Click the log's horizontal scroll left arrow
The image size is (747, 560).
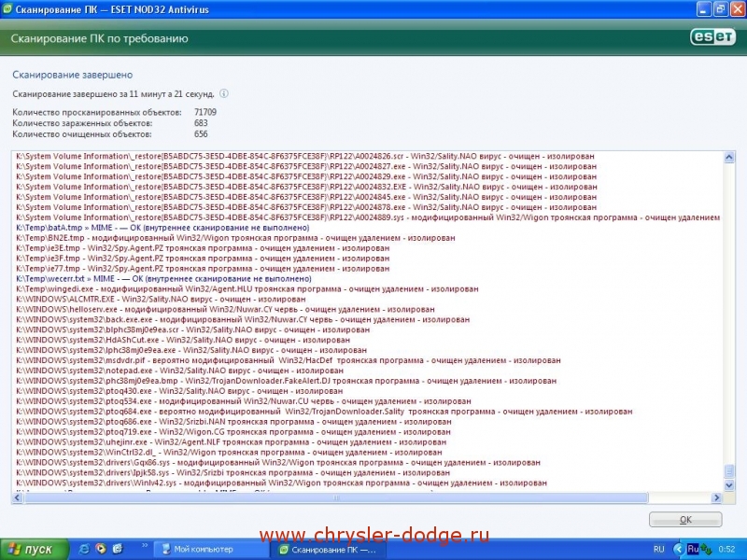(17, 497)
